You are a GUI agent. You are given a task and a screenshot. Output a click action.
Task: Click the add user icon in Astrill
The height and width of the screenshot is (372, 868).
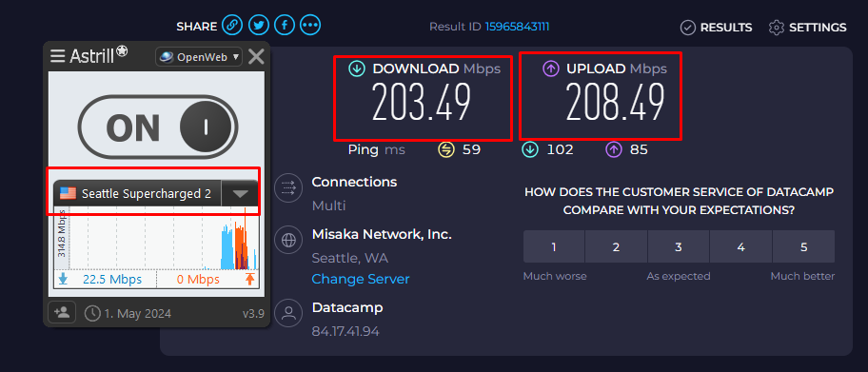(62, 313)
